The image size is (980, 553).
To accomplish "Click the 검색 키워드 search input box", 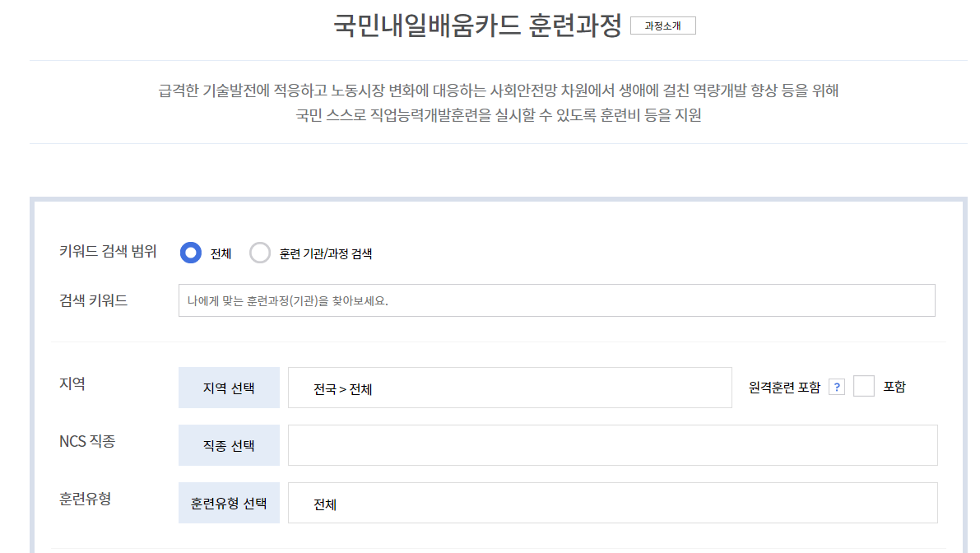I will 557,300.
